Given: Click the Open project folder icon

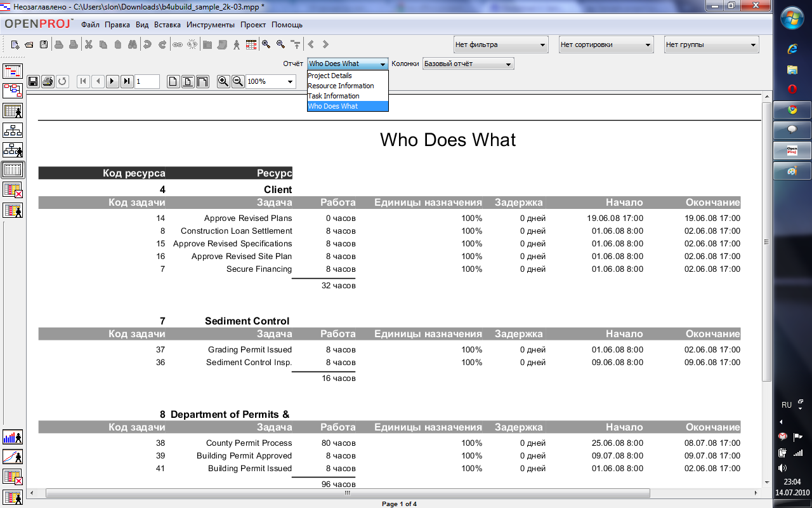Looking at the screenshot, I should [29, 44].
